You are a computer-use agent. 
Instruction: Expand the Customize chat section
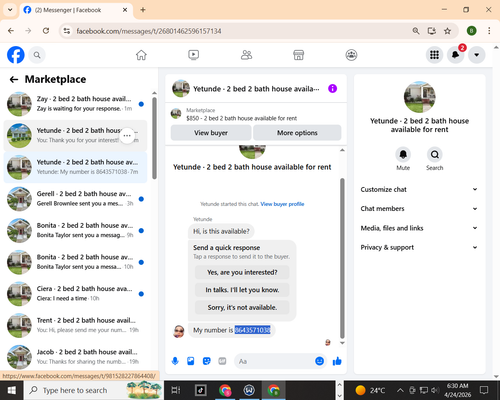(419, 189)
